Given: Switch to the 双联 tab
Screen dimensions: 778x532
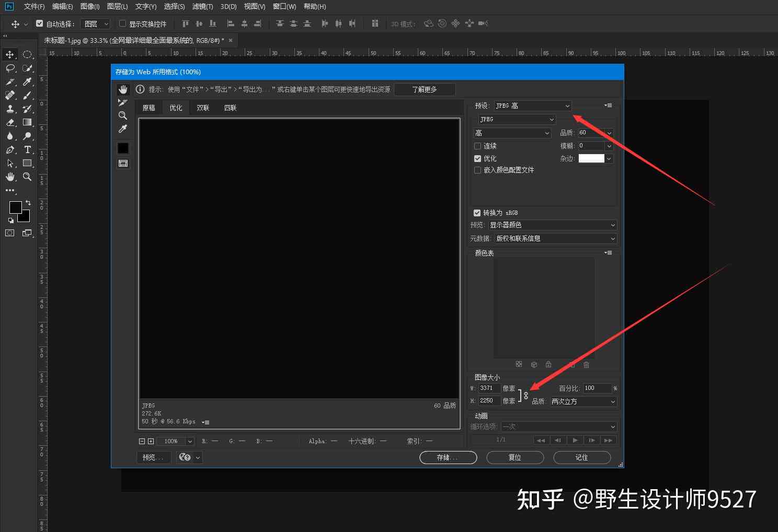Looking at the screenshot, I should pos(203,108).
